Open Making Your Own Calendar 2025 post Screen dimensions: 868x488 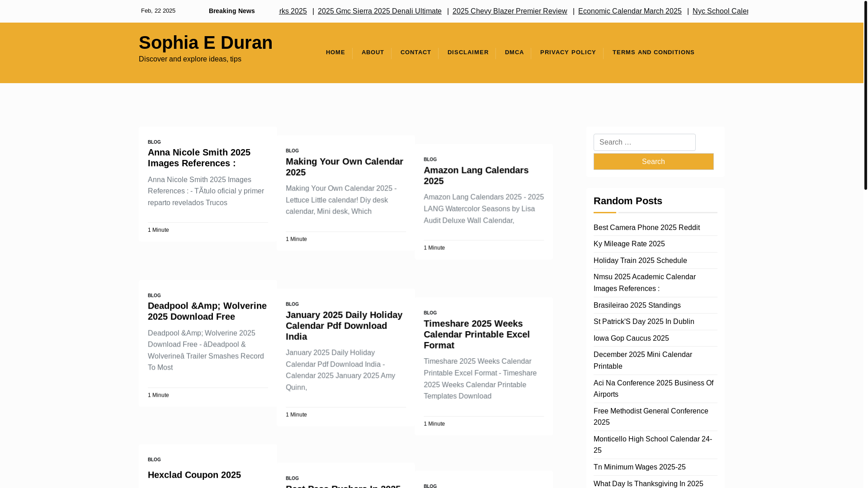344,167
